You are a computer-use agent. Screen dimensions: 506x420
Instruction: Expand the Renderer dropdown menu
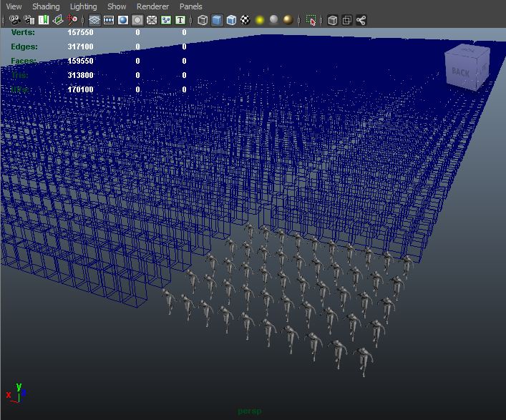pyautogui.click(x=152, y=6)
